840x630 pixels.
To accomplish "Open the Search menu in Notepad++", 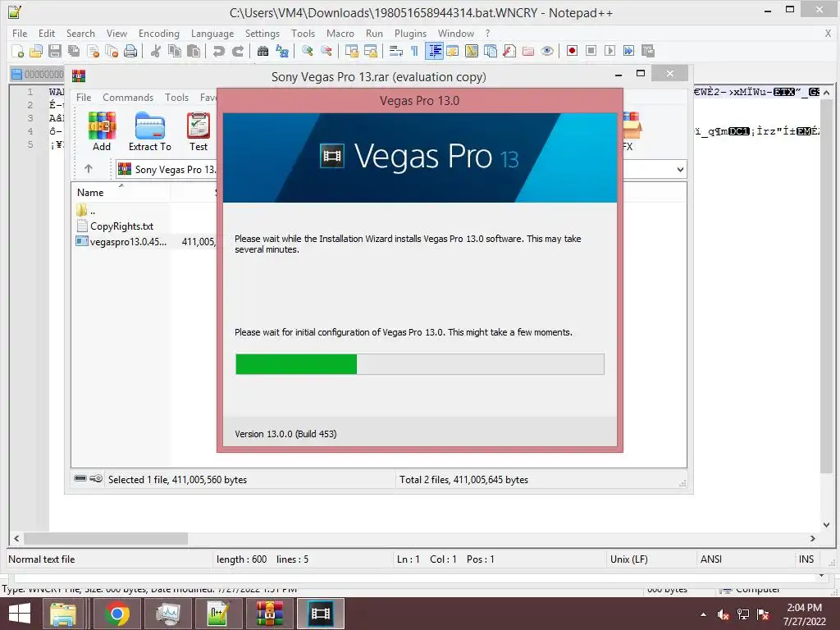I will 80,33.
